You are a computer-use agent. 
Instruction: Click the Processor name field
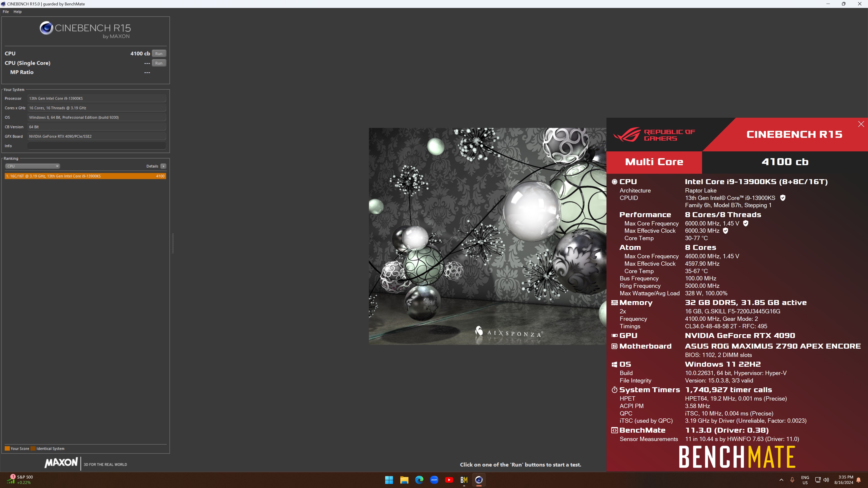pos(97,98)
